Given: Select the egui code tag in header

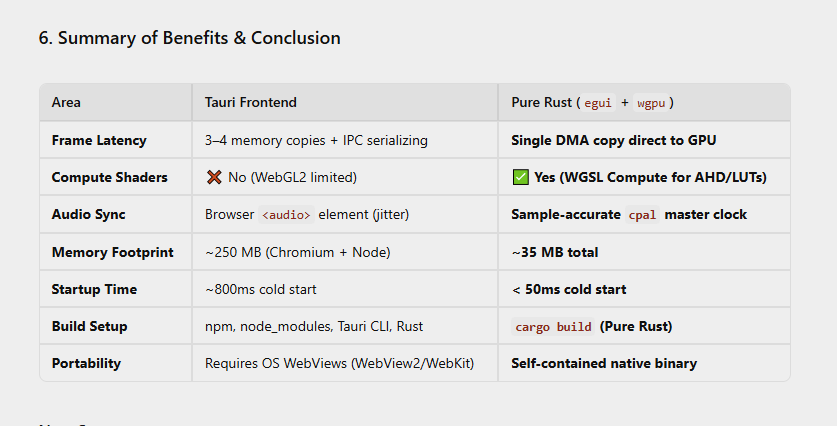Looking at the screenshot, I should 598,102.
